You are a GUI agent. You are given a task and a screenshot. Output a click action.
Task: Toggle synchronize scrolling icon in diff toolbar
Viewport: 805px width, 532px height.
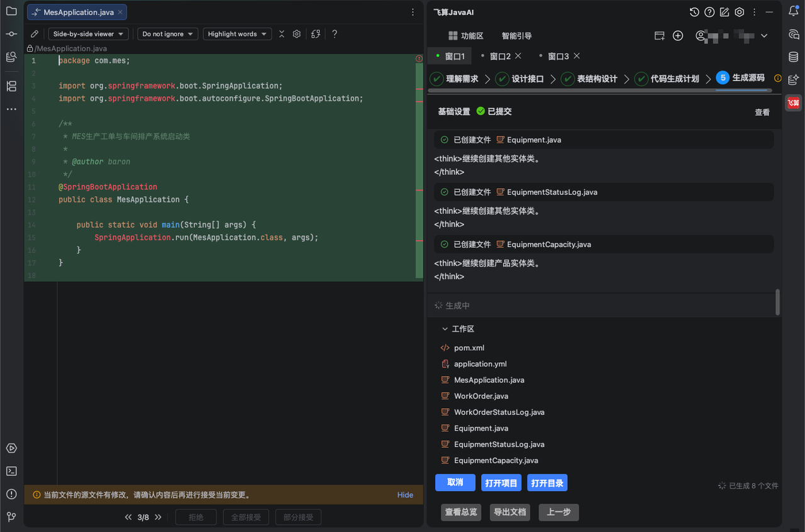316,34
